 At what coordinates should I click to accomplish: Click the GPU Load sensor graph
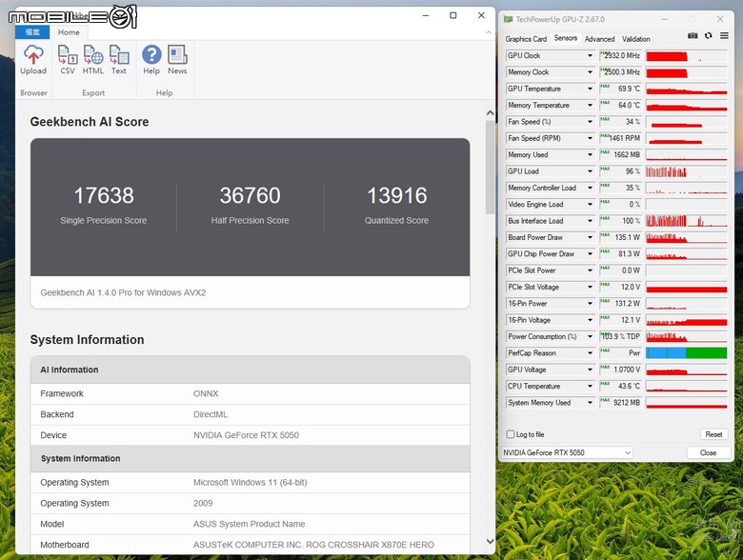coord(686,171)
